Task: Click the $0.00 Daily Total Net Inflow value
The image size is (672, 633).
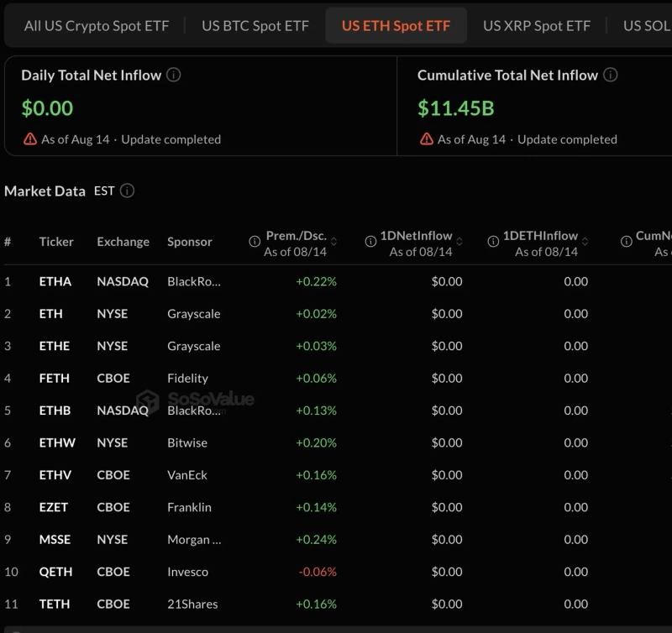Action: click(x=47, y=108)
